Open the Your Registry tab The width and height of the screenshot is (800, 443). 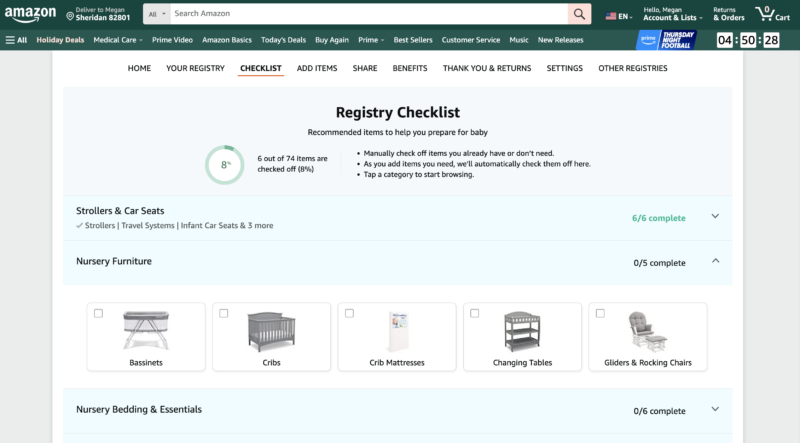195,68
